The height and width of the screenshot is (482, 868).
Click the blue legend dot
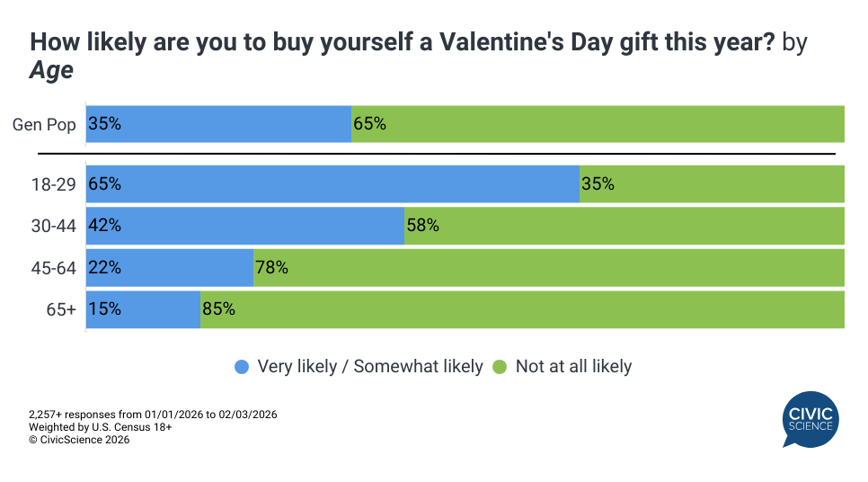pos(242,367)
